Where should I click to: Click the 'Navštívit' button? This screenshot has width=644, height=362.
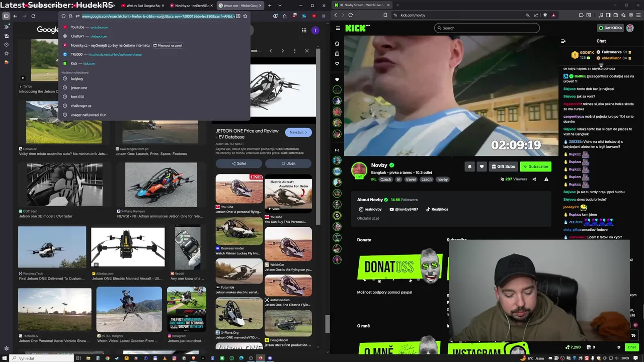[x=298, y=132]
